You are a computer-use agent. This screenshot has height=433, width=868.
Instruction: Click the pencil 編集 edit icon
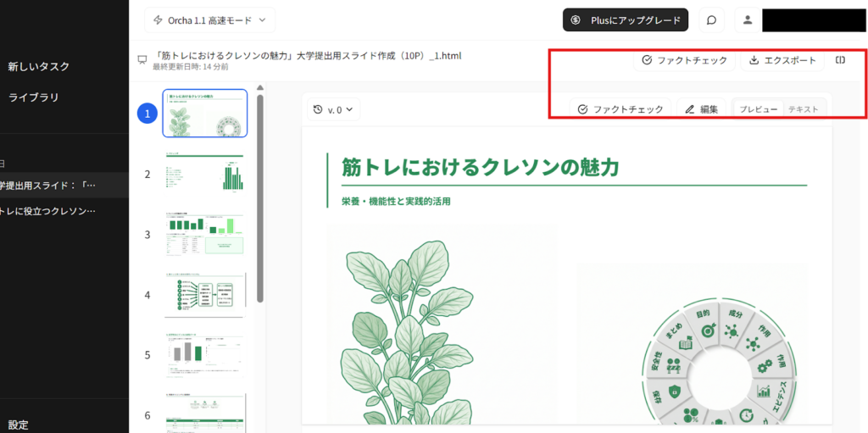click(690, 109)
